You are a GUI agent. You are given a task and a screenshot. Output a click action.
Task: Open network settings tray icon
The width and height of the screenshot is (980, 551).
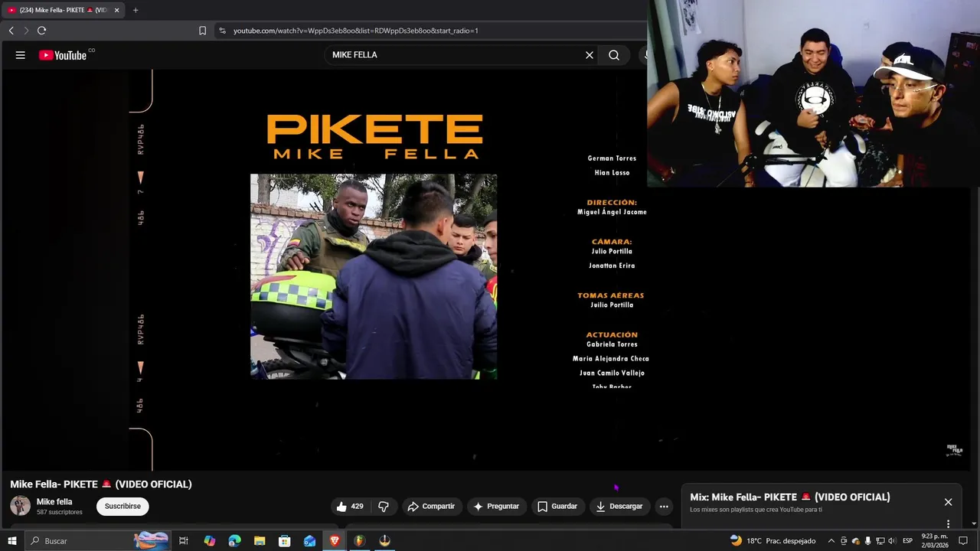[880, 541]
